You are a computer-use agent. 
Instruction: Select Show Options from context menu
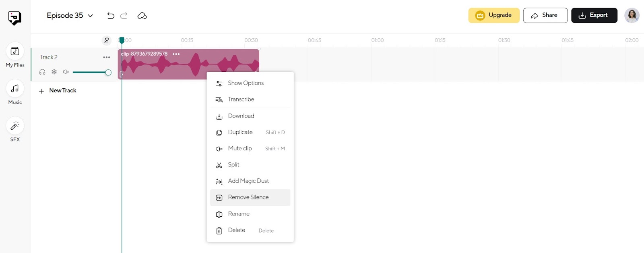[x=250, y=83]
